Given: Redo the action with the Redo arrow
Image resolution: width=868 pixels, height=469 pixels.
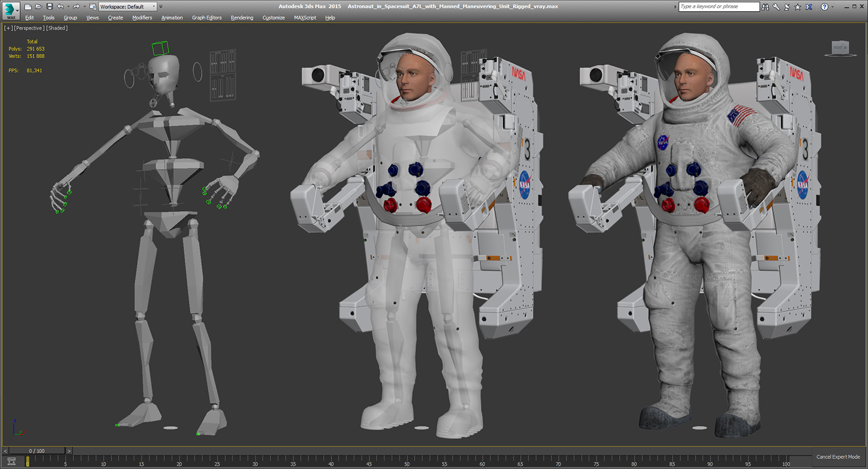Looking at the screenshot, I should point(76,6).
